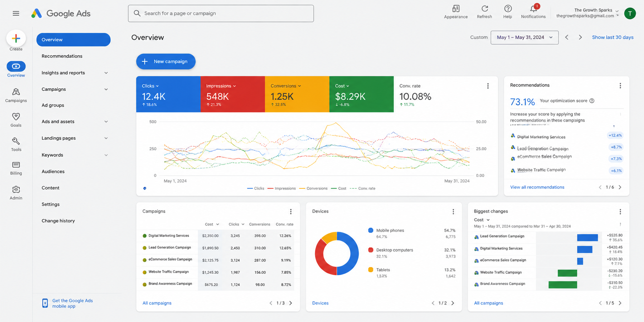Click the account avatar T
Viewport: 644px width, 322px height.
(x=630, y=13)
